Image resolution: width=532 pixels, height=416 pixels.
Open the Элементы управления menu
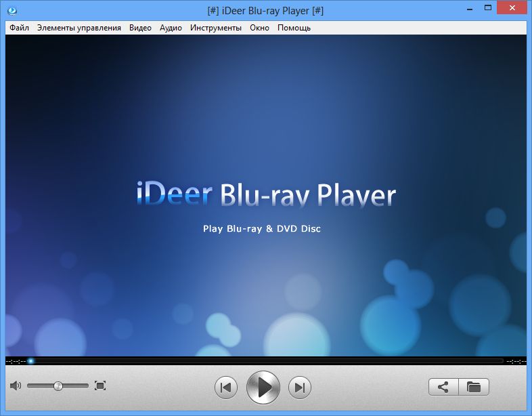[79, 28]
